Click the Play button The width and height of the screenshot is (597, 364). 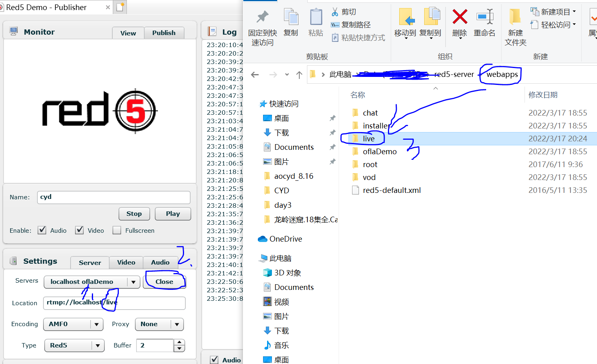tap(173, 214)
